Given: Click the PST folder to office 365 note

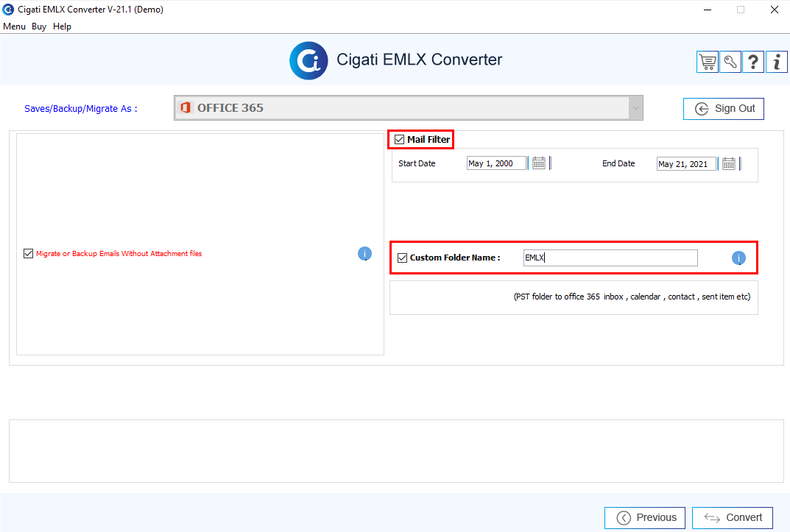Looking at the screenshot, I should click(x=632, y=297).
